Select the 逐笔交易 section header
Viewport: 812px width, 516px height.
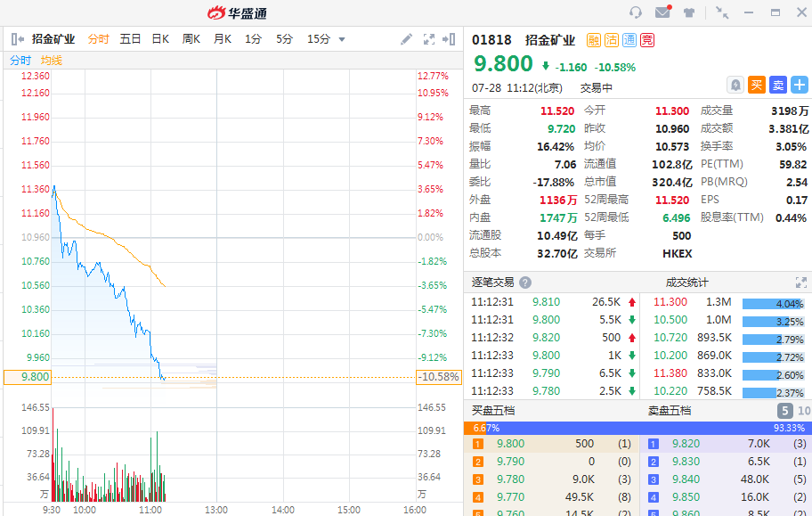pos(492,283)
